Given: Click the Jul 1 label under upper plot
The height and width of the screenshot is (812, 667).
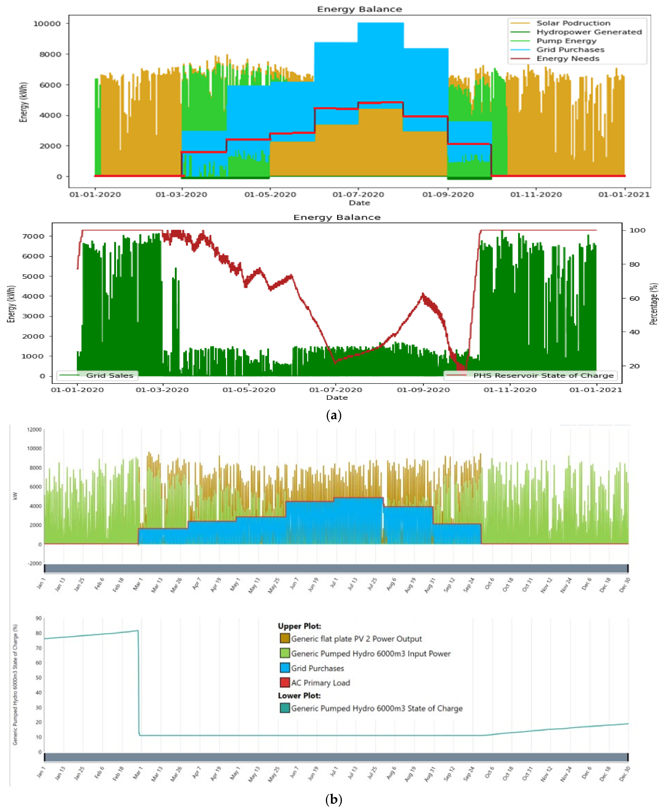Looking at the screenshot, I should 334,583.
